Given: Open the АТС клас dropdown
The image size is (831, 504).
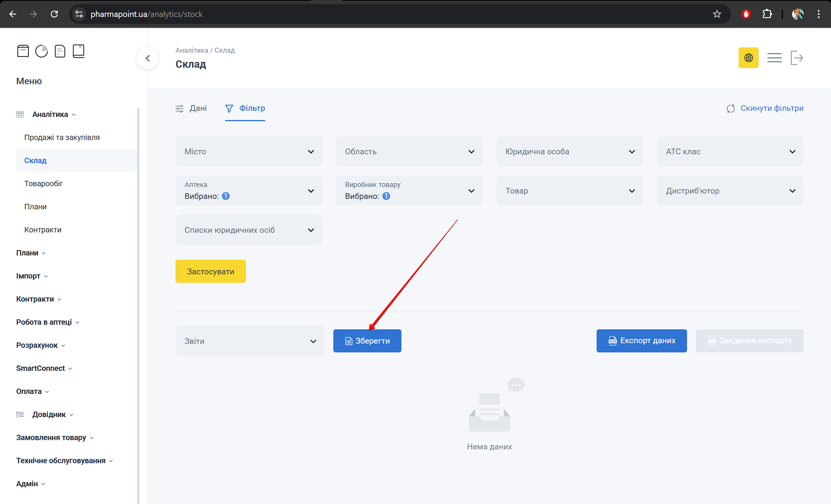Looking at the screenshot, I should point(730,151).
